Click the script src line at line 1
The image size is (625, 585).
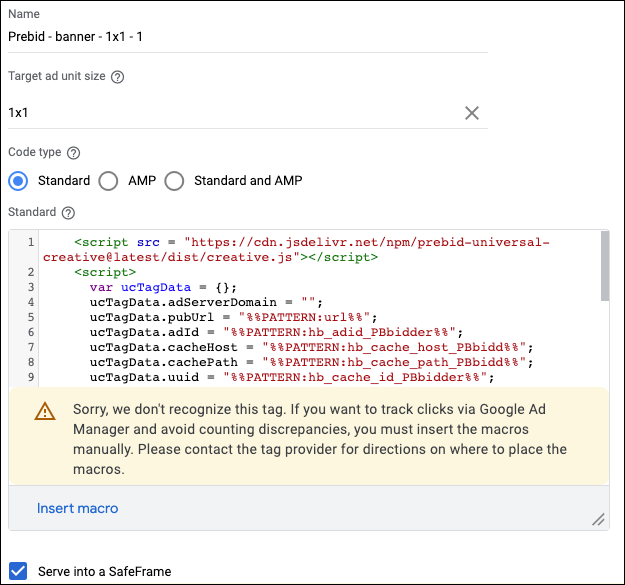coord(310,242)
